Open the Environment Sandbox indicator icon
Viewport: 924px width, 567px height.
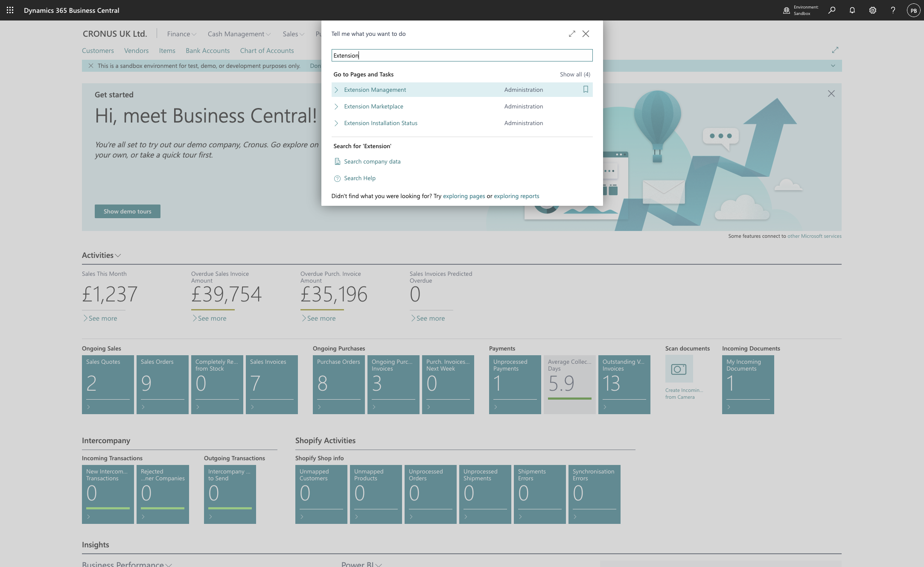click(787, 10)
